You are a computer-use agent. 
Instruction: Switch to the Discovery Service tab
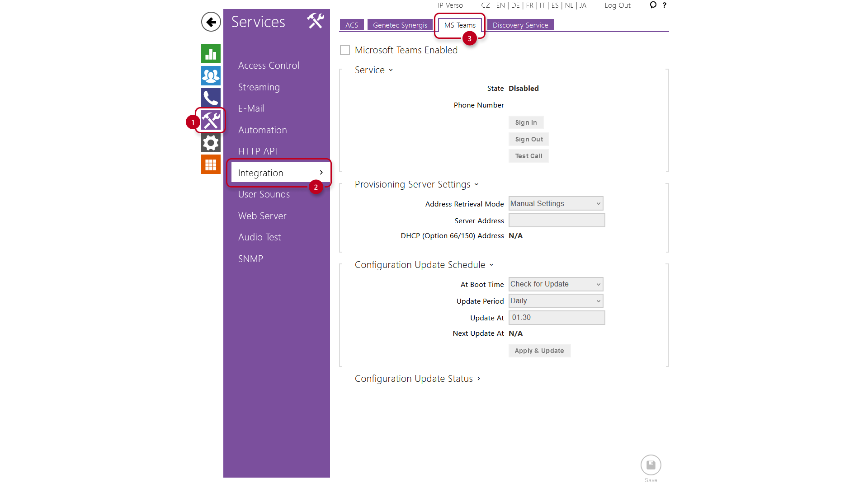(x=520, y=25)
